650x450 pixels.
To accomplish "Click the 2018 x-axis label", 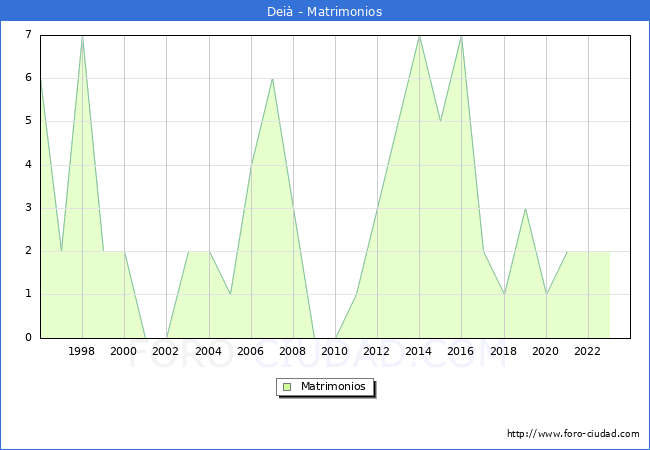I will click(504, 351).
